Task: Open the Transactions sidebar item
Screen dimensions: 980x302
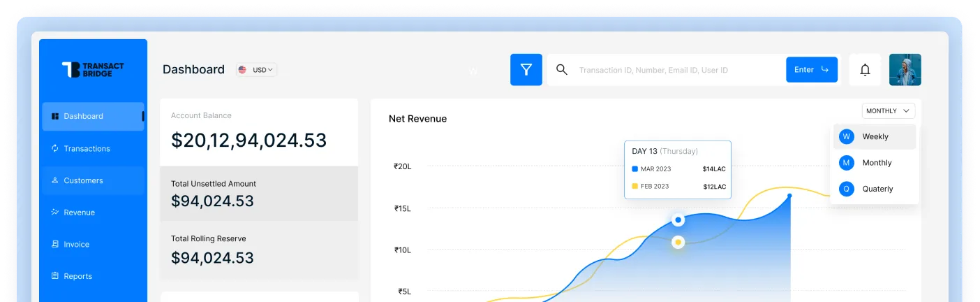Action: coord(93,148)
